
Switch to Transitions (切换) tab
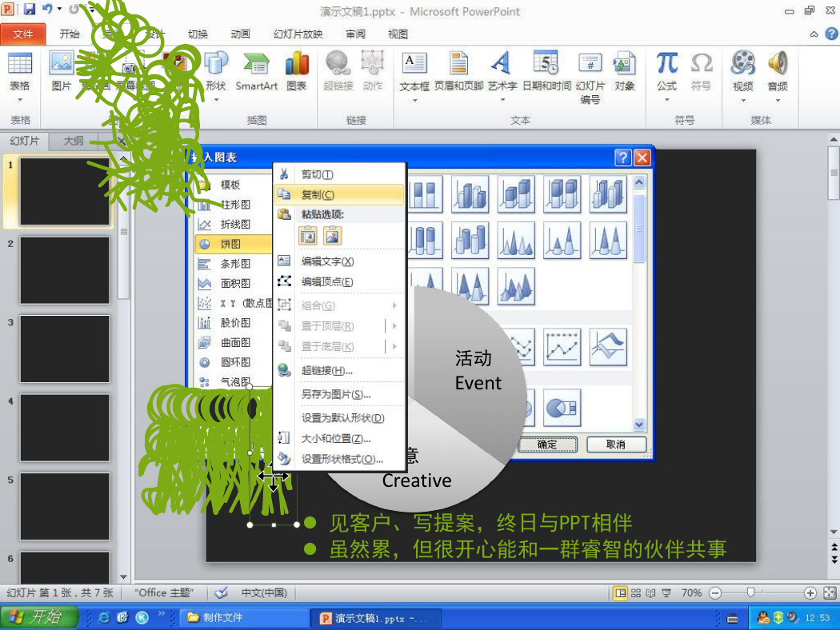point(198,34)
